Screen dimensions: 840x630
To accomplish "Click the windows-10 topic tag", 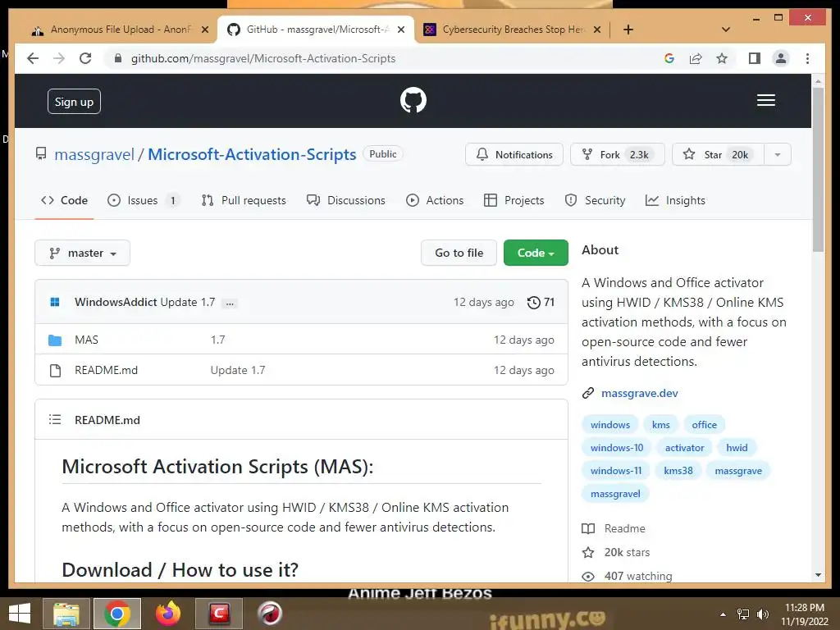I will pyautogui.click(x=617, y=448).
